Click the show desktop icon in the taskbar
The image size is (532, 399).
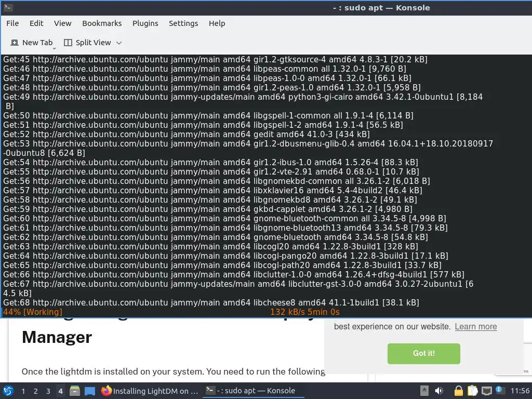point(90,391)
